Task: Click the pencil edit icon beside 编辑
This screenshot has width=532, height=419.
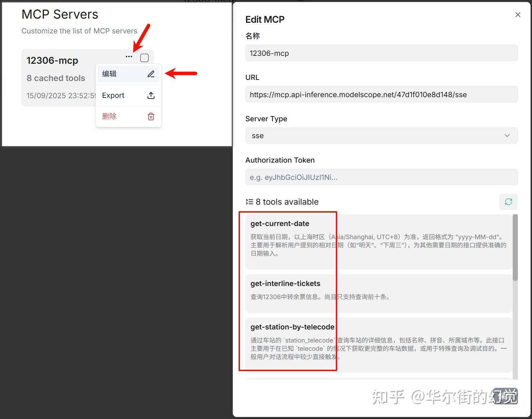Action: pyautogui.click(x=151, y=74)
